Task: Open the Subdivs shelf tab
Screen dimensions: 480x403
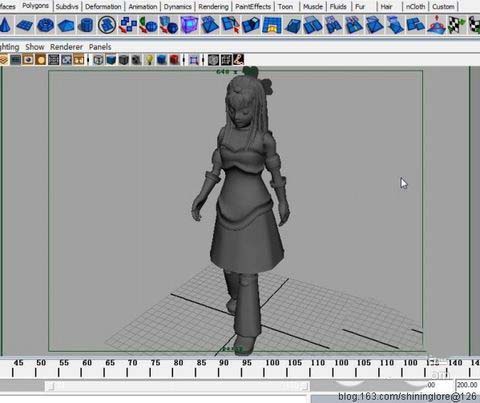Action: 67,6
